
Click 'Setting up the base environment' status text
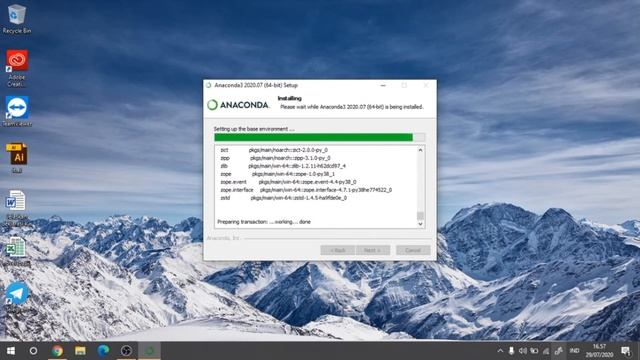coord(254,129)
